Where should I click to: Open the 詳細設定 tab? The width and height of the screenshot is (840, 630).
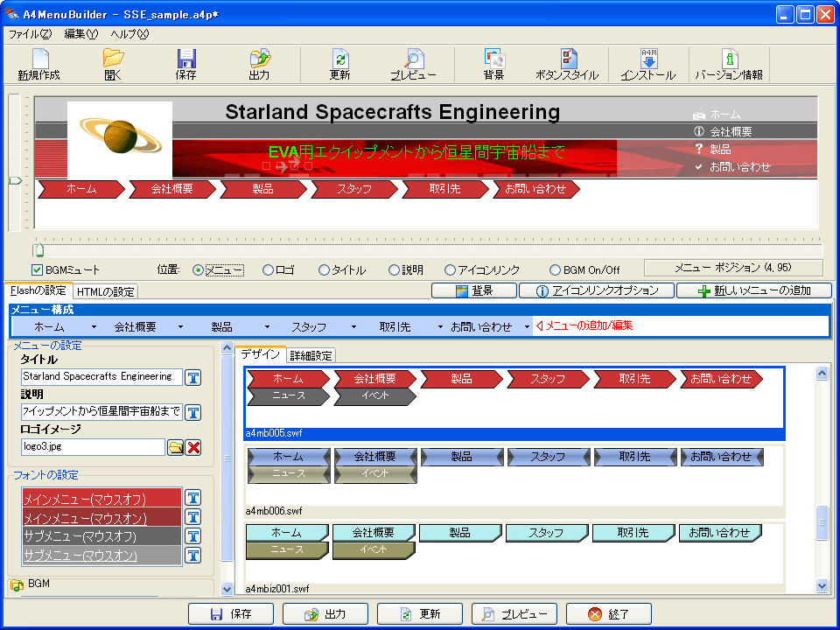click(x=311, y=355)
